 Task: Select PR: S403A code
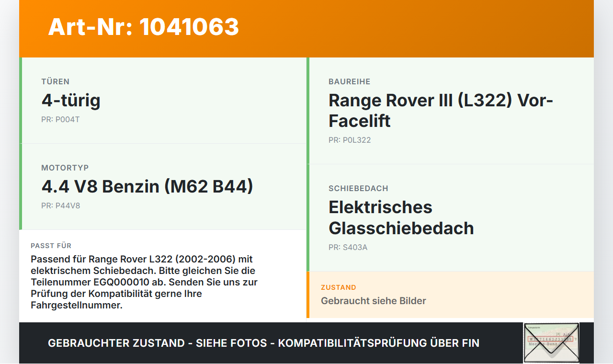coord(348,247)
